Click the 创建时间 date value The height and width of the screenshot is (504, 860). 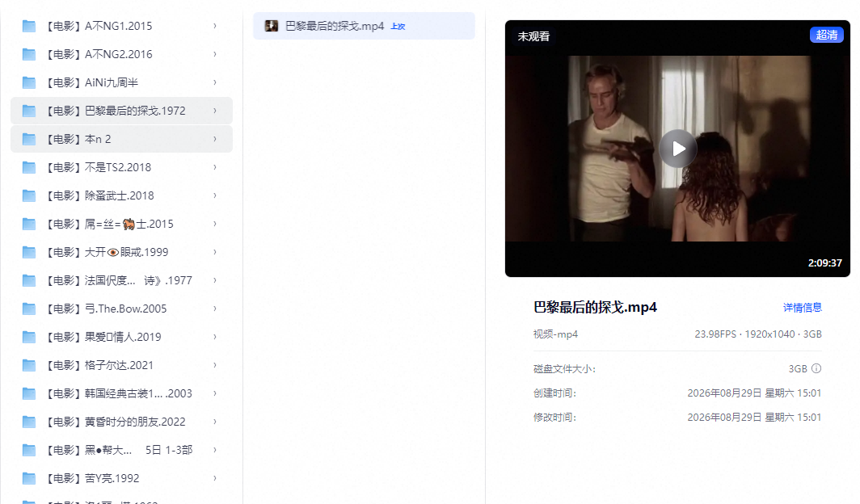tap(754, 393)
